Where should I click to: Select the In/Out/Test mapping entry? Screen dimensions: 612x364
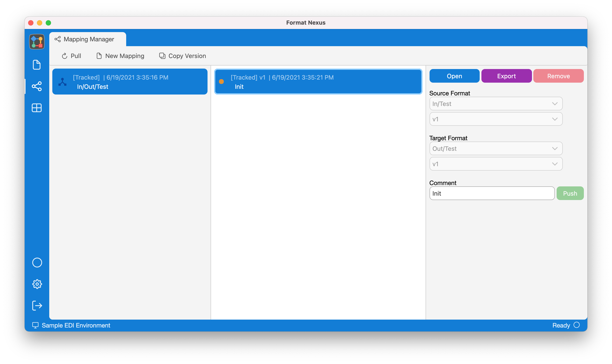[x=130, y=82]
